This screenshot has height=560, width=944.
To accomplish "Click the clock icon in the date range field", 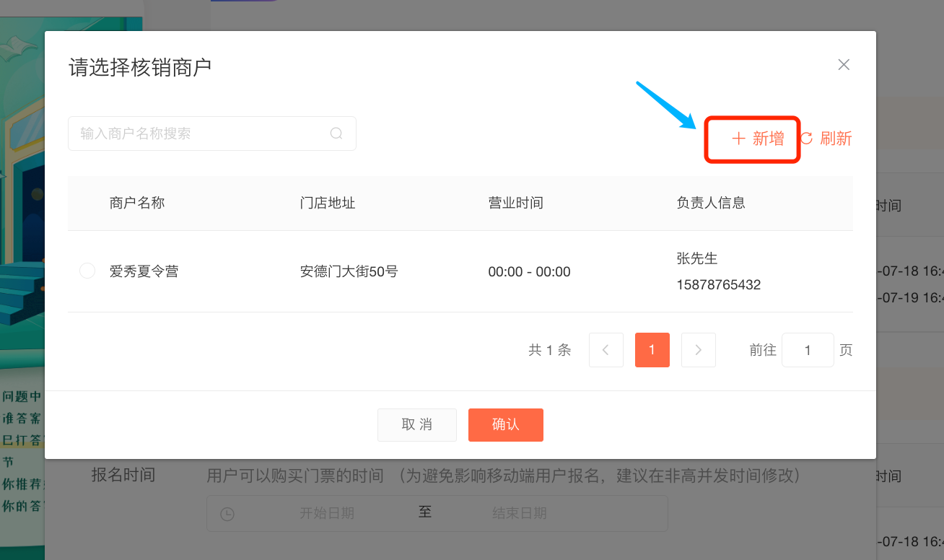I will (x=227, y=514).
